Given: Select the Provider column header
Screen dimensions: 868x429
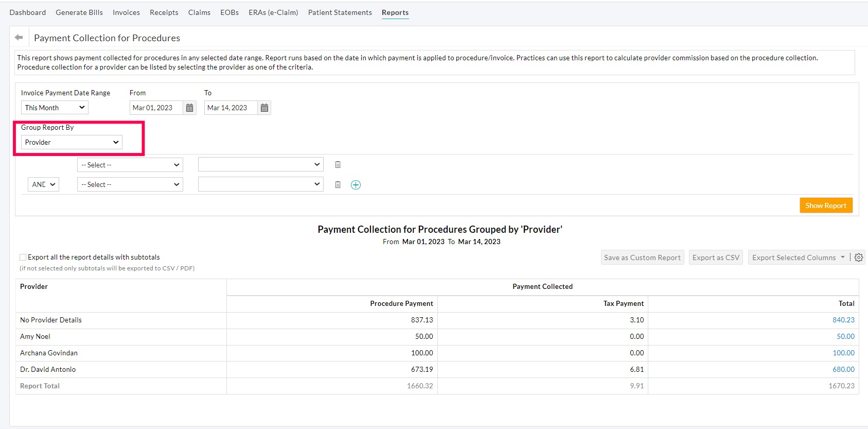Looking at the screenshot, I should (x=34, y=286).
